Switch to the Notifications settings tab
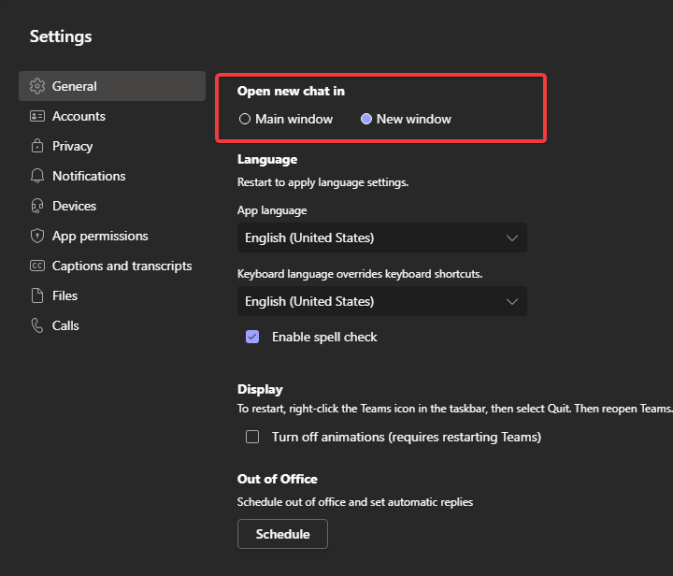Screen dimensions: 673x576 [112, 176]
